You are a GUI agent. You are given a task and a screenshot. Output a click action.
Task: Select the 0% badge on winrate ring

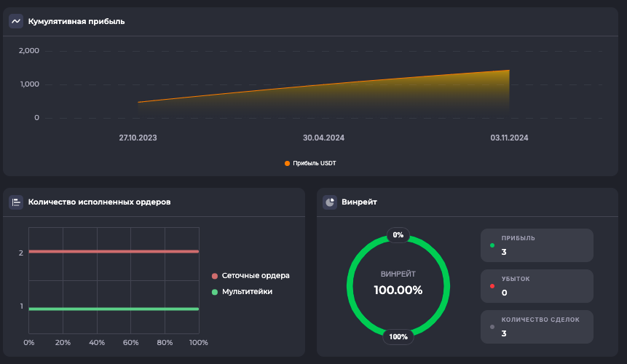click(x=398, y=235)
